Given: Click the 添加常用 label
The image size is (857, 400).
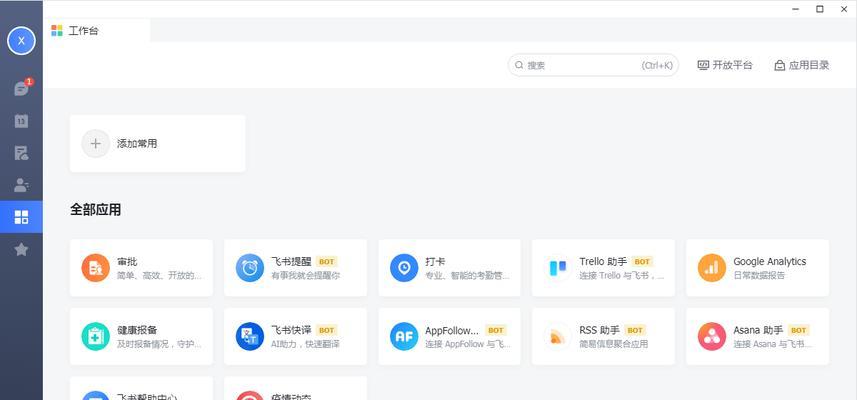Looking at the screenshot, I should click(137, 144).
